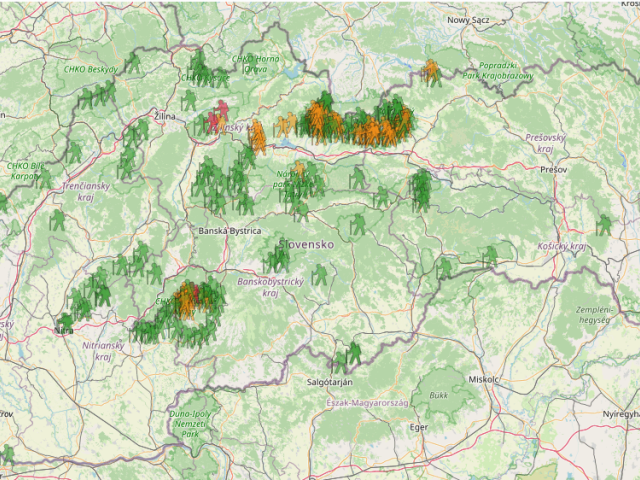Select the Prešov city label
Screen dimensions: 640x480
click(553, 169)
